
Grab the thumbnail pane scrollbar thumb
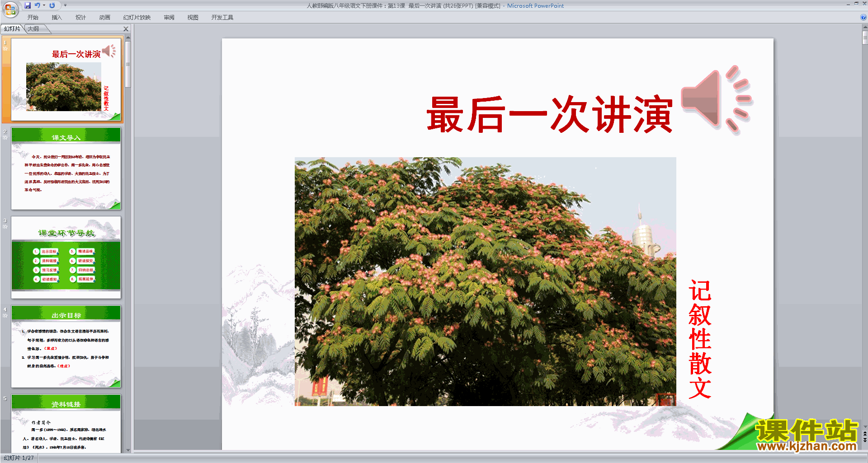pyautogui.click(x=128, y=64)
